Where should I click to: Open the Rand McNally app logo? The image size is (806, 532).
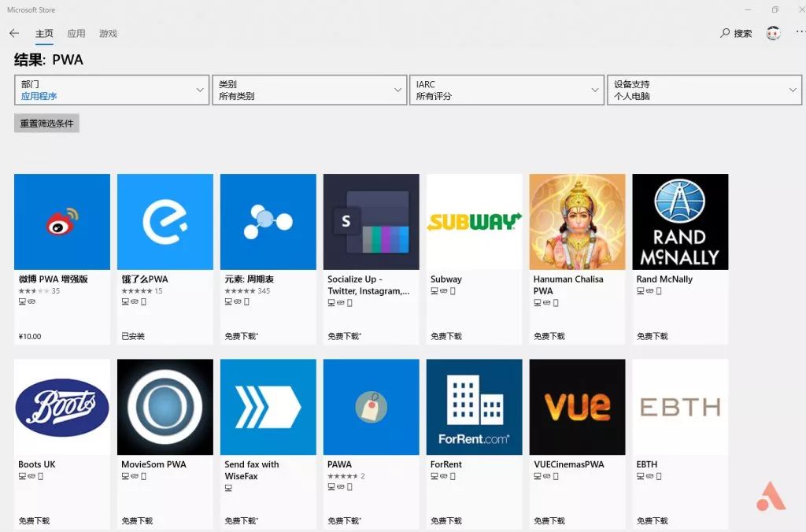click(x=681, y=222)
